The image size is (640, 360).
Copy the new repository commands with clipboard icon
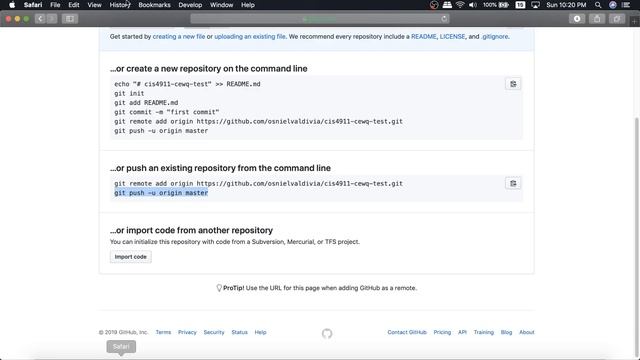[x=513, y=84]
